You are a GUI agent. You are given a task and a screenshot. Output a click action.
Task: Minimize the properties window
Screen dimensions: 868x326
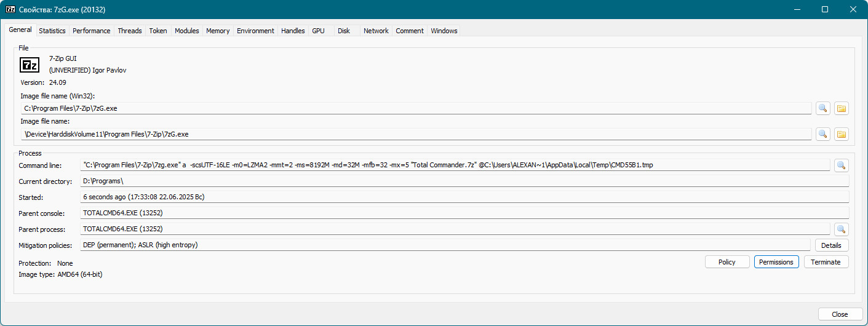point(797,9)
